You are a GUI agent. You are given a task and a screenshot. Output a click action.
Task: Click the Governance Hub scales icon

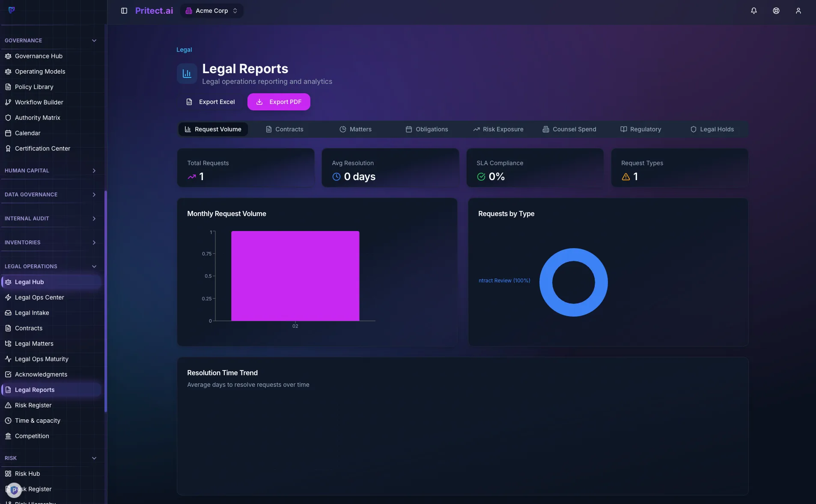point(8,56)
